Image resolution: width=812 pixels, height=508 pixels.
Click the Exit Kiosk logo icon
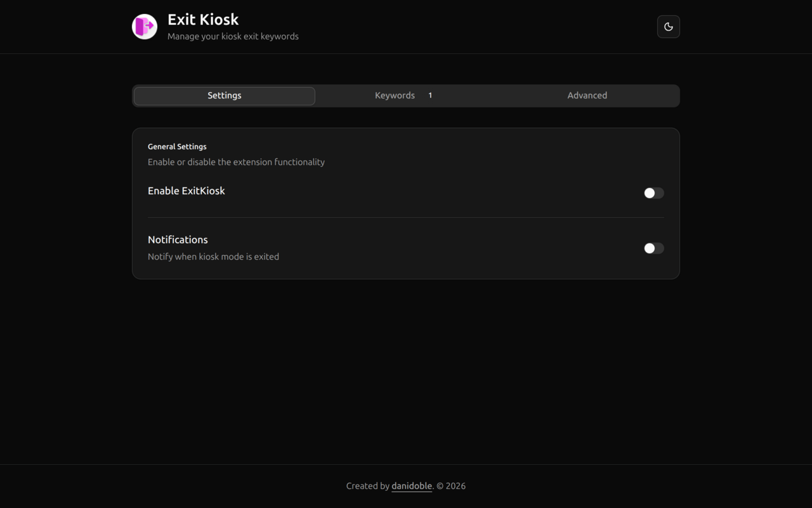pyautogui.click(x=145, y=27)
